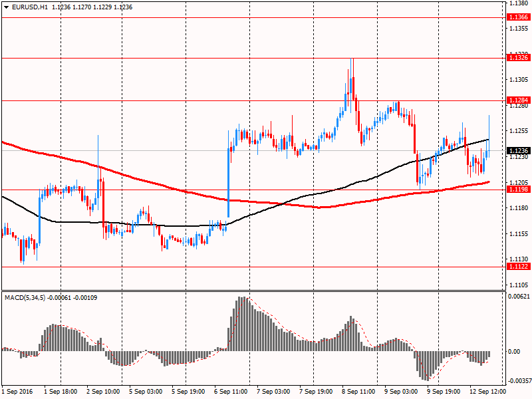Select the 1.1326 red price label
Image resolution: width=532 pixels, height=399 pixels.
pos(518,58)
